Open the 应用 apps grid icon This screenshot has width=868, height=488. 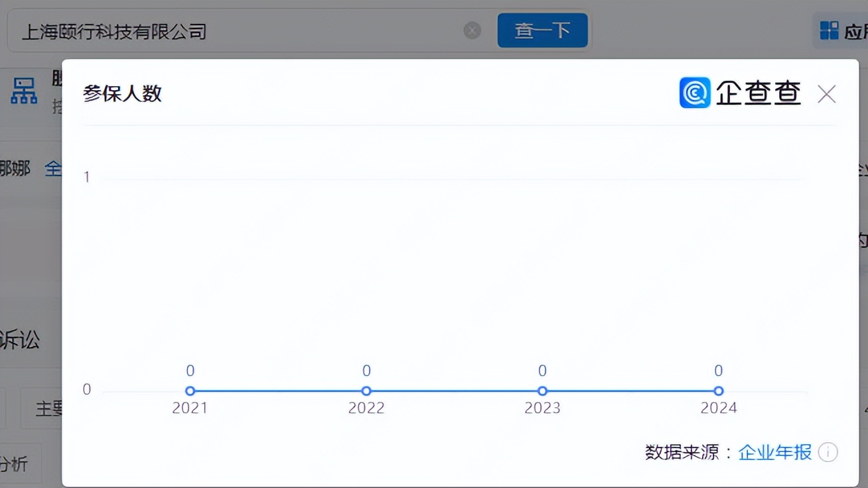(830, 30)
